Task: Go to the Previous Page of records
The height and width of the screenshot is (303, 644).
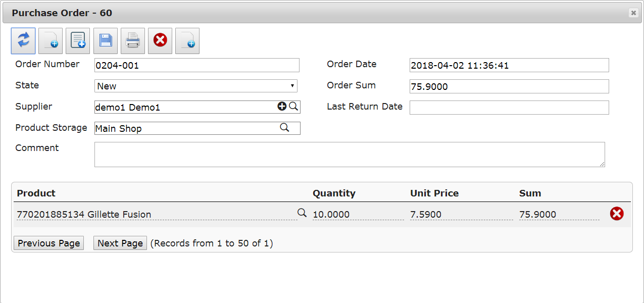Action: [48, 243]
